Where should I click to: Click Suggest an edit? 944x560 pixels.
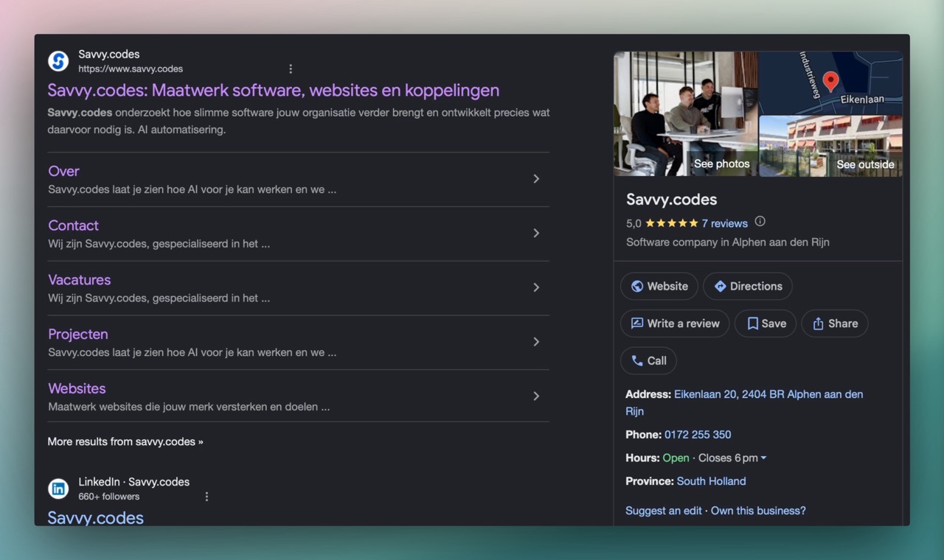664,511
